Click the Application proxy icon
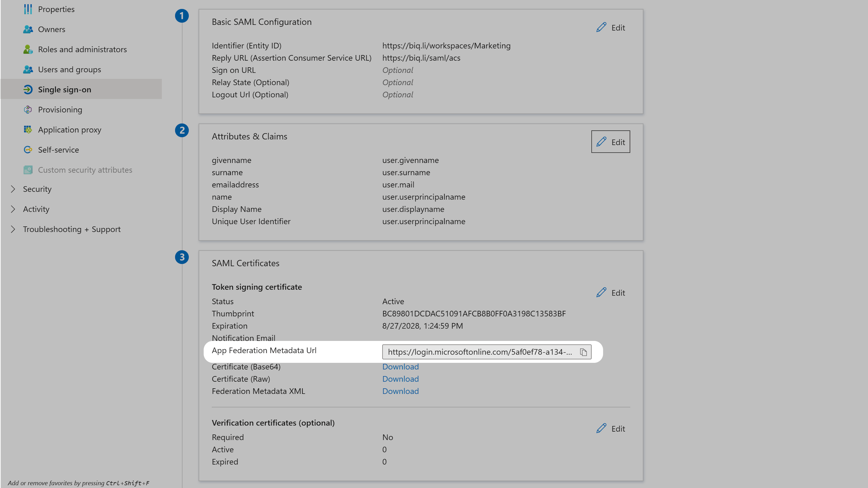868x488 pixels. 28,129
